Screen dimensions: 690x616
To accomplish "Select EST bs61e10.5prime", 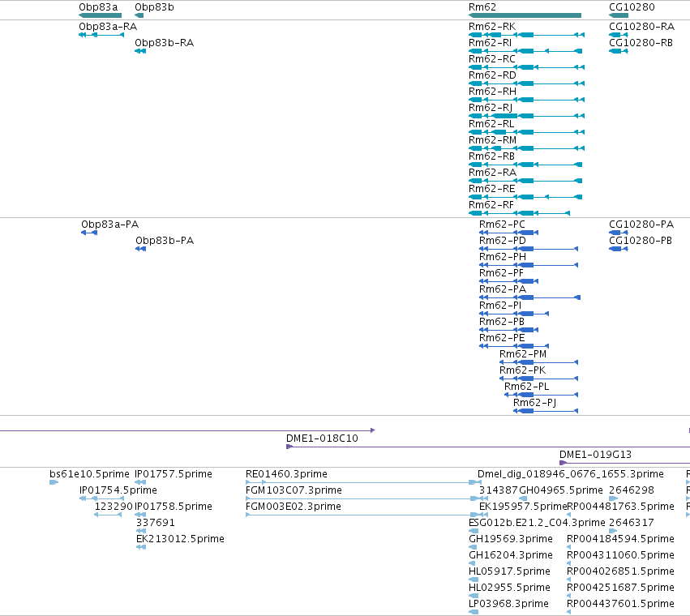I will (x=54, y=483).
